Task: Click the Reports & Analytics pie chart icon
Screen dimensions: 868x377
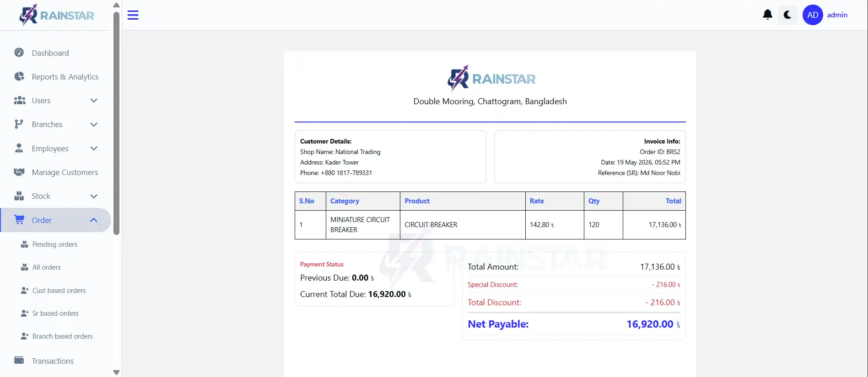Action: tap(19, 76)
